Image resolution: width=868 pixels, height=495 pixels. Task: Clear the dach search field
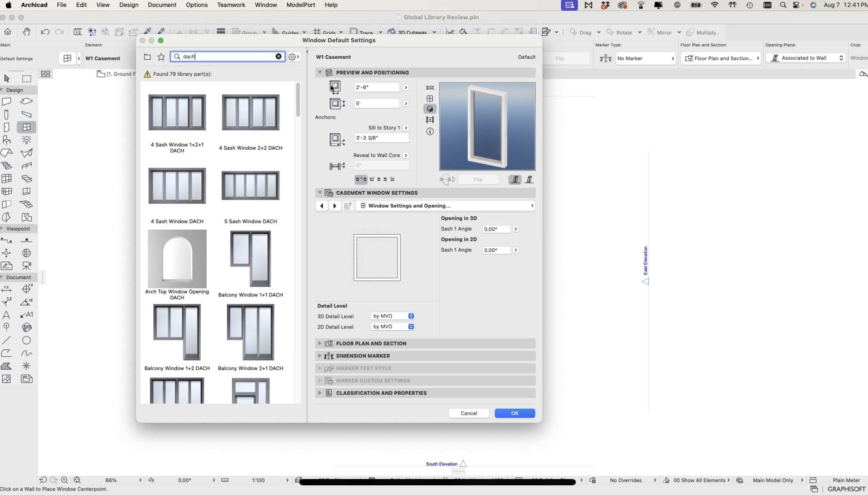coord(279,56)
